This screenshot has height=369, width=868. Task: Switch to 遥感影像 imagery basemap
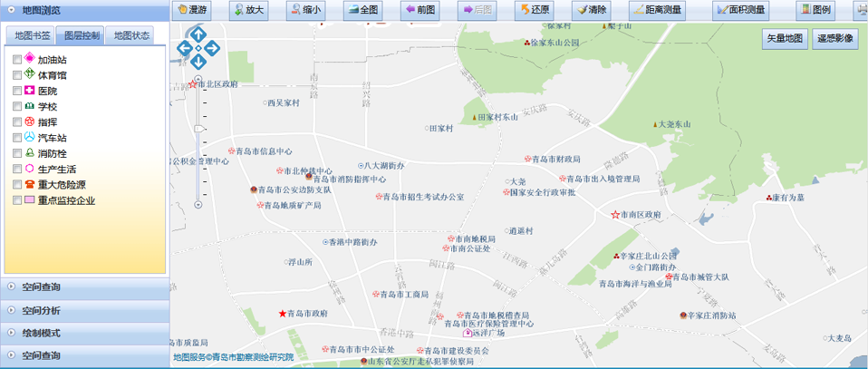point(834,39)
